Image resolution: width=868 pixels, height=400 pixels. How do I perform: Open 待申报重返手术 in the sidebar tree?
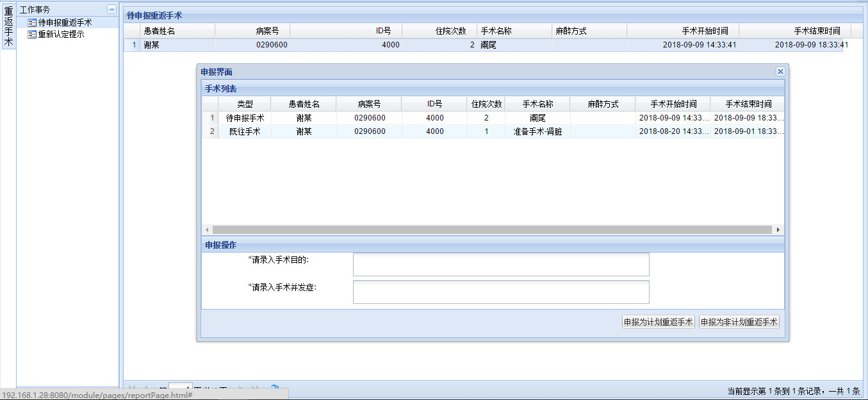coord(65,22)
